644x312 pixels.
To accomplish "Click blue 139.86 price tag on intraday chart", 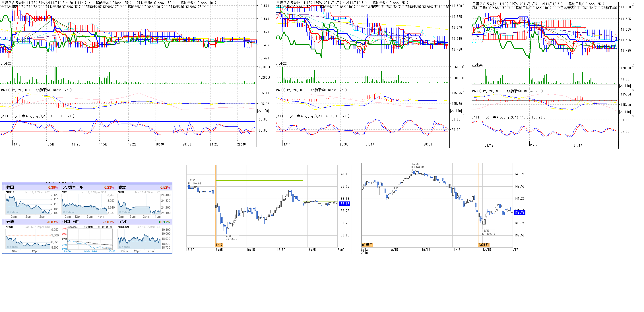I will (344, 204).
